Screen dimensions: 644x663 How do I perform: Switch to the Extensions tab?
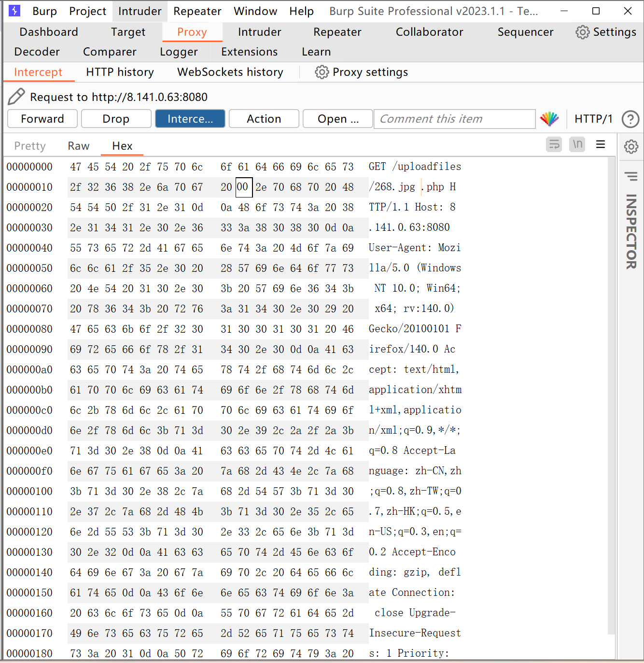pos(250,52)
